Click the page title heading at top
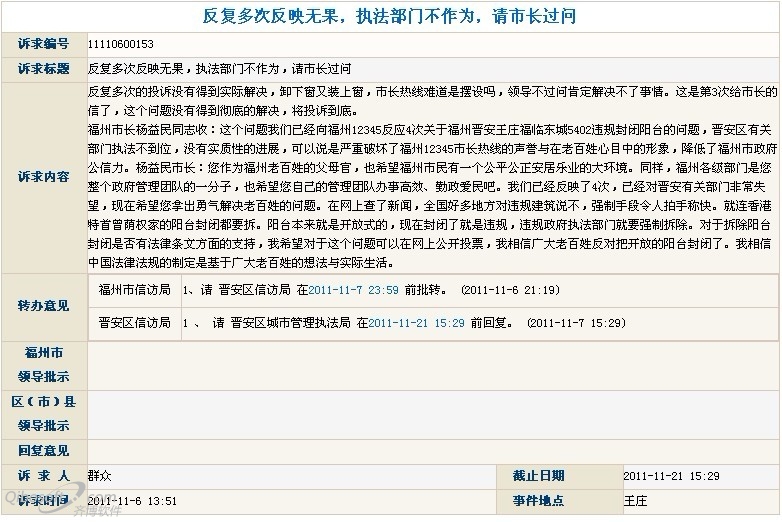782x522 pixels. pos(390,17)
